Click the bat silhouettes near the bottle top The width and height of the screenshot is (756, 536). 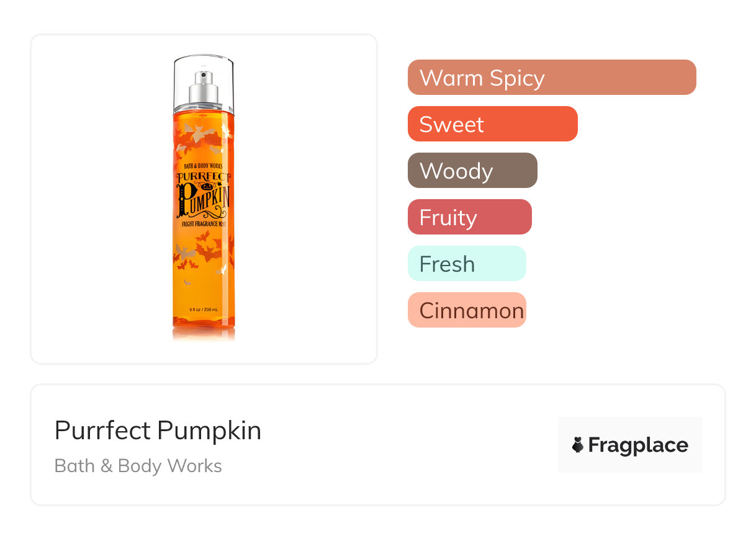(x=202, y=133)
